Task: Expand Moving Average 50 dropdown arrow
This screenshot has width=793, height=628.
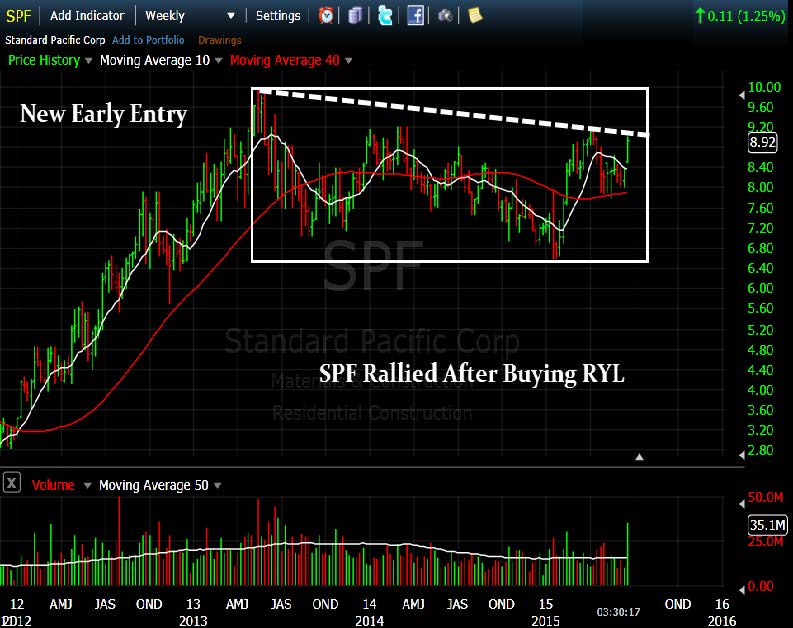Action: [217, 485]
